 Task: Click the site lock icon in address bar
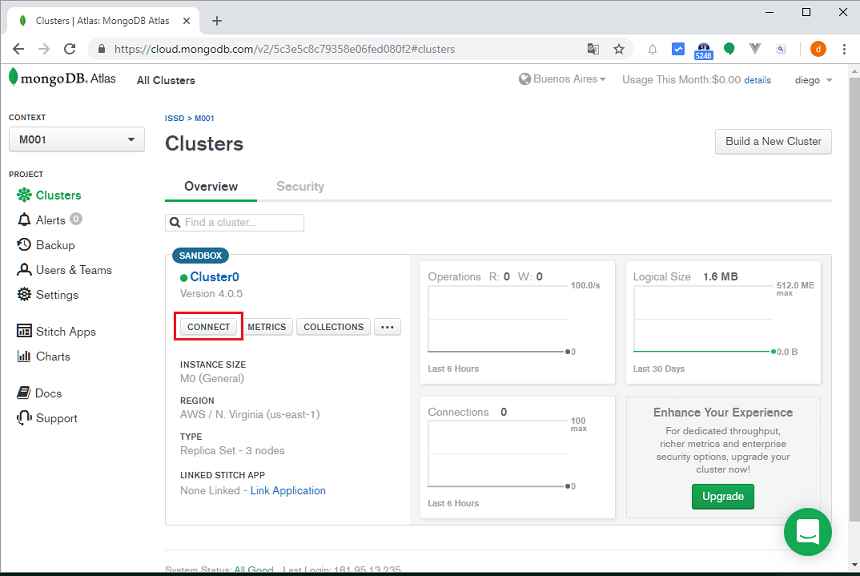point(101,49)
